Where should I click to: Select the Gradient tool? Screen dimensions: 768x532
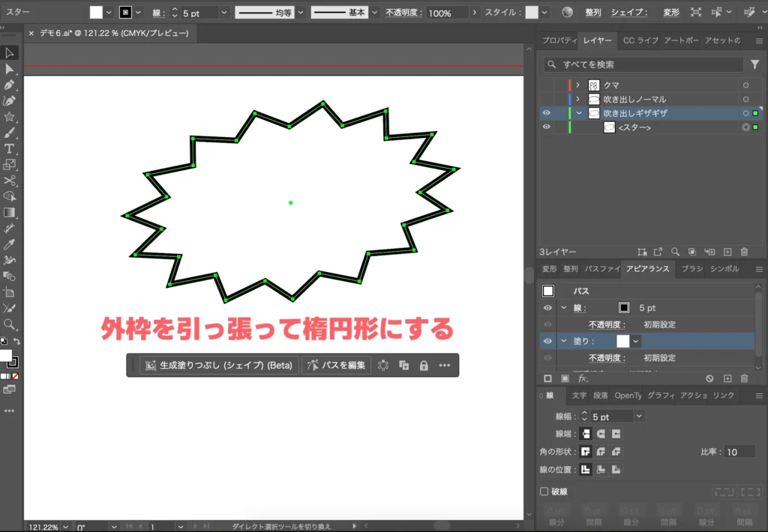(x=10, y=212)
